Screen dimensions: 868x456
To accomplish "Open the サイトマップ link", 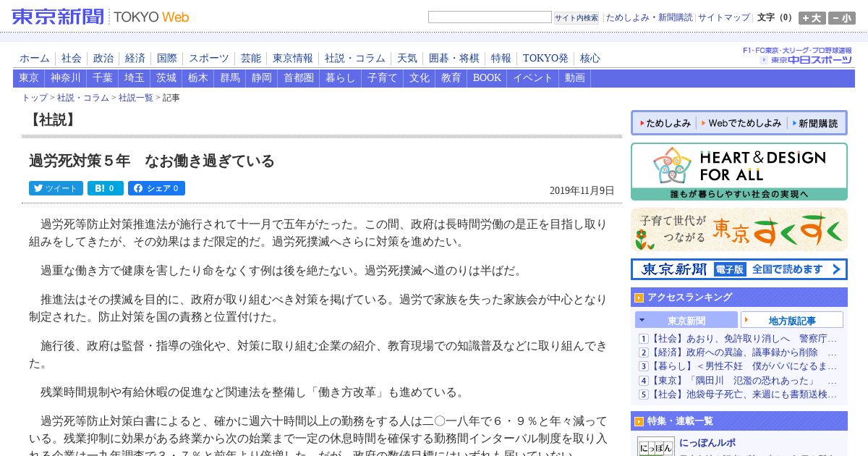I will click(724, 17).
